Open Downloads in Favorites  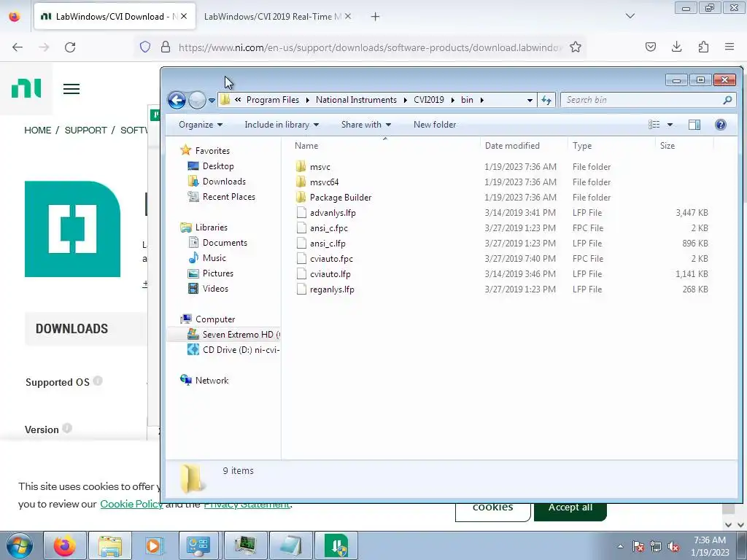click(224, 182)
